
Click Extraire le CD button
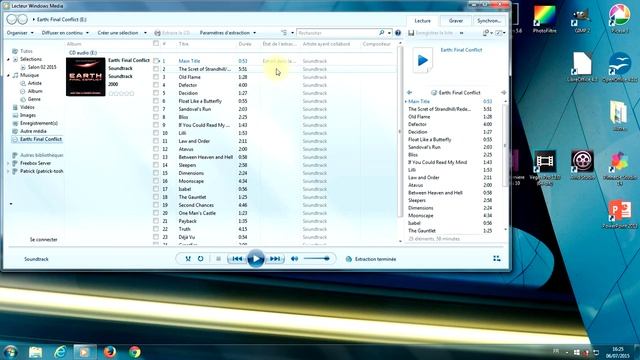click(173, 33)
